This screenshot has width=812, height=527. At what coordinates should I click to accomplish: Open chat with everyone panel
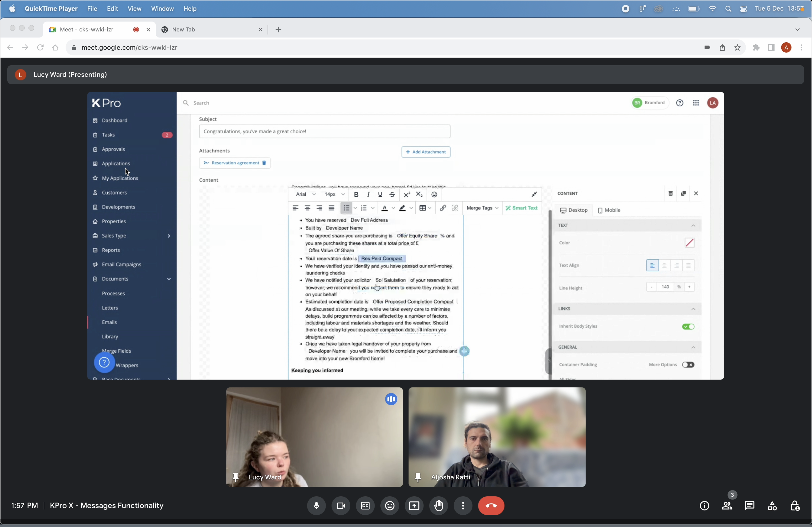[x=749, y=505]
